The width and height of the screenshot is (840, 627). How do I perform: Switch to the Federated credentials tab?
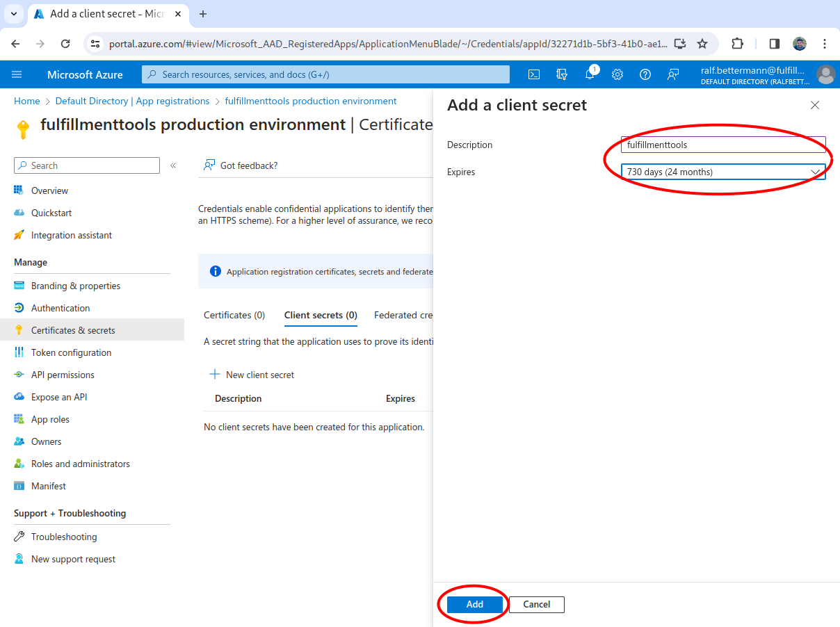tap(403, 315)
